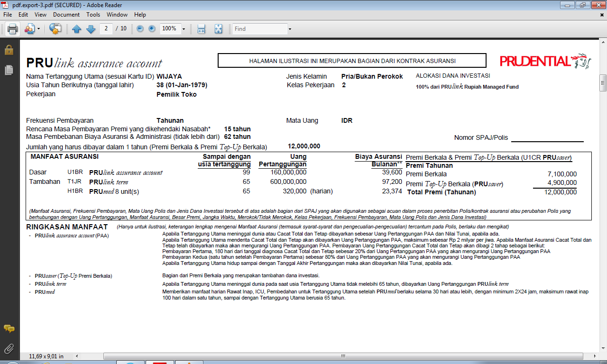The width and height of the screenshot is (607, 364).
Task: Click the Prudential logo
Action: (545, 61)
